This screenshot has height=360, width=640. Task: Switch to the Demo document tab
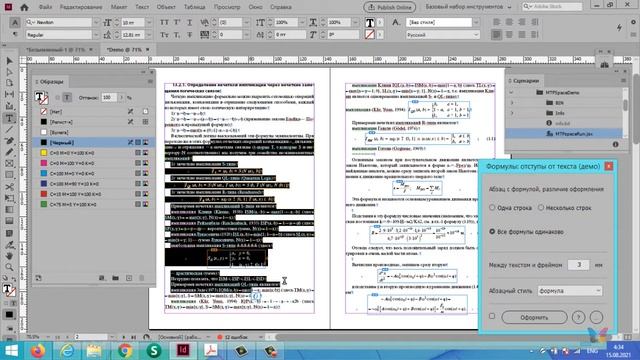pos(124,49)
